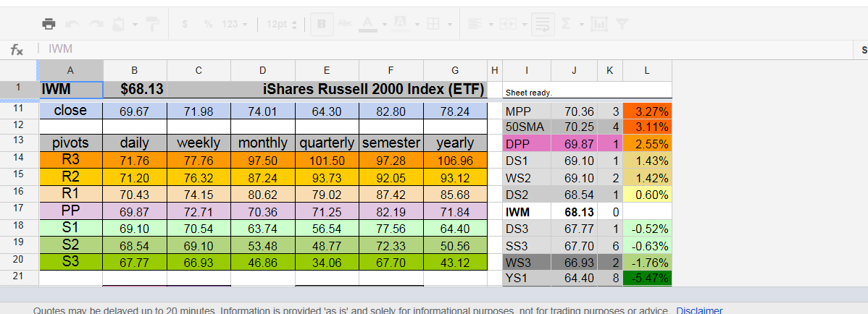Click the Borders grid icon
Image resolution: width=868 pixels, height=314 pixels.
click(x=433, y=24)
